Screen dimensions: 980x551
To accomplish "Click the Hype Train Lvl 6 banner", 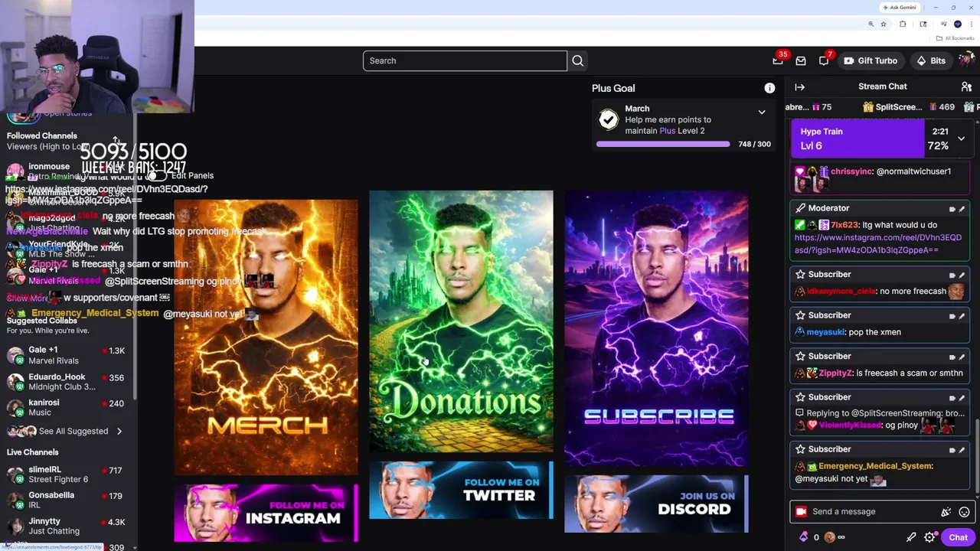I will (x=857, y=139).
